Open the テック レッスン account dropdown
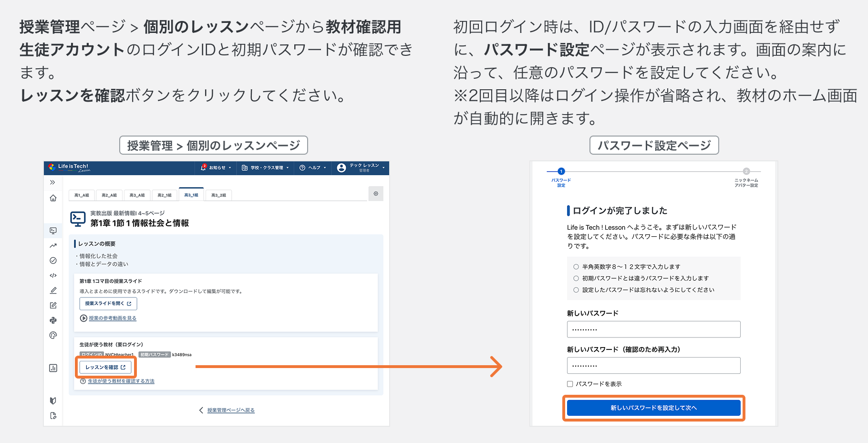Screen dimensions: 868x443 pos(361,168)
